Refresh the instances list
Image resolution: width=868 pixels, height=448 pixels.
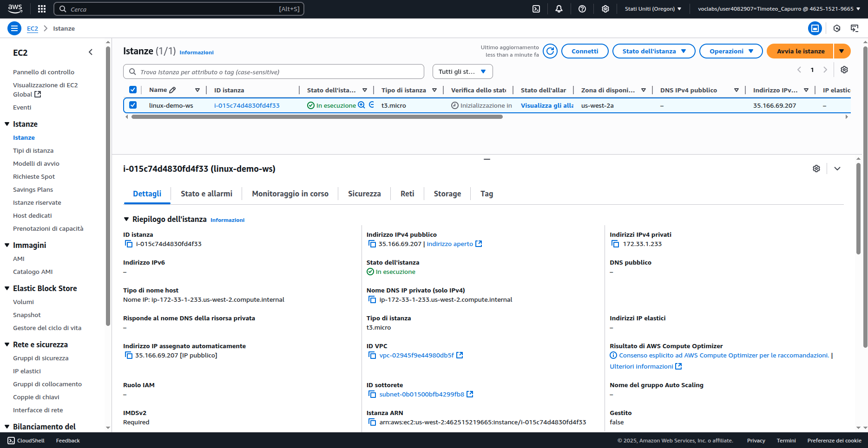click(x=550, y=51)
